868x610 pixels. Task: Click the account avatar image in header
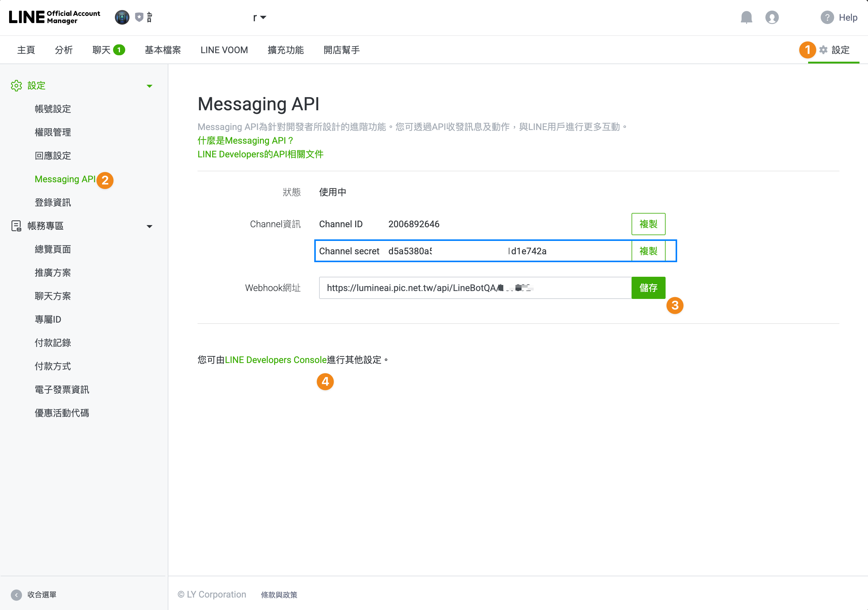pos(122,17)
